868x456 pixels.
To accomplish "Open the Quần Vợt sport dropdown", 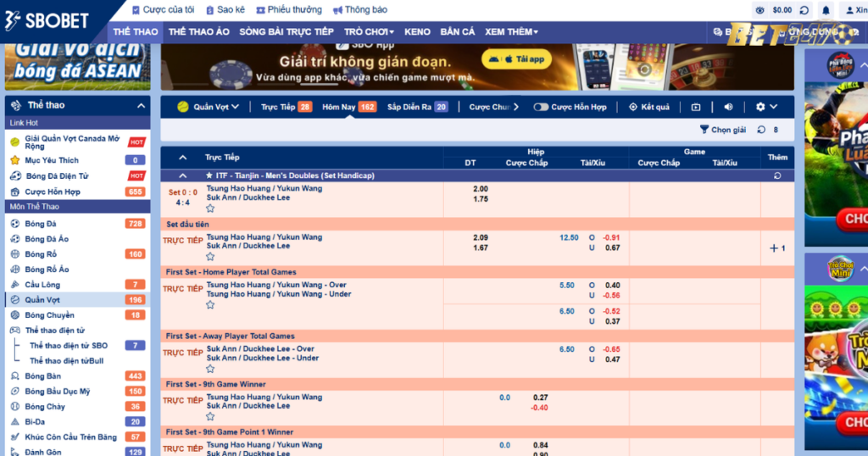I will pyautogui.click(x=209, y=107).
